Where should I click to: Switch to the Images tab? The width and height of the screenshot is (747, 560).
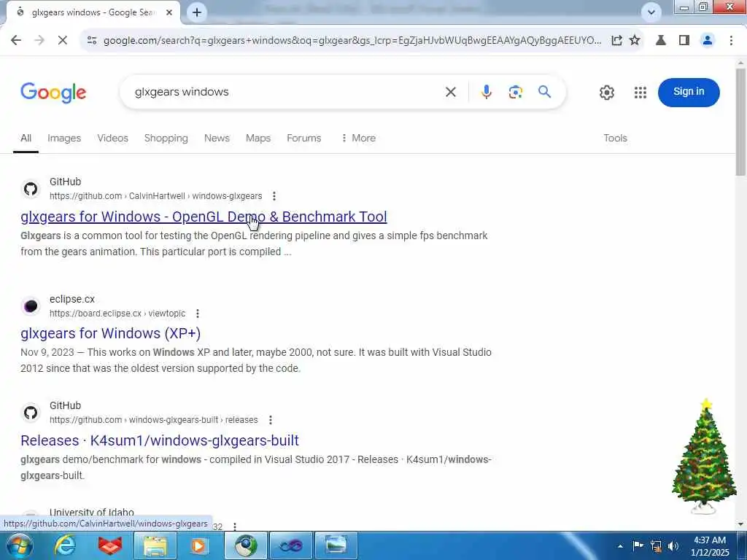click(64, 138)
